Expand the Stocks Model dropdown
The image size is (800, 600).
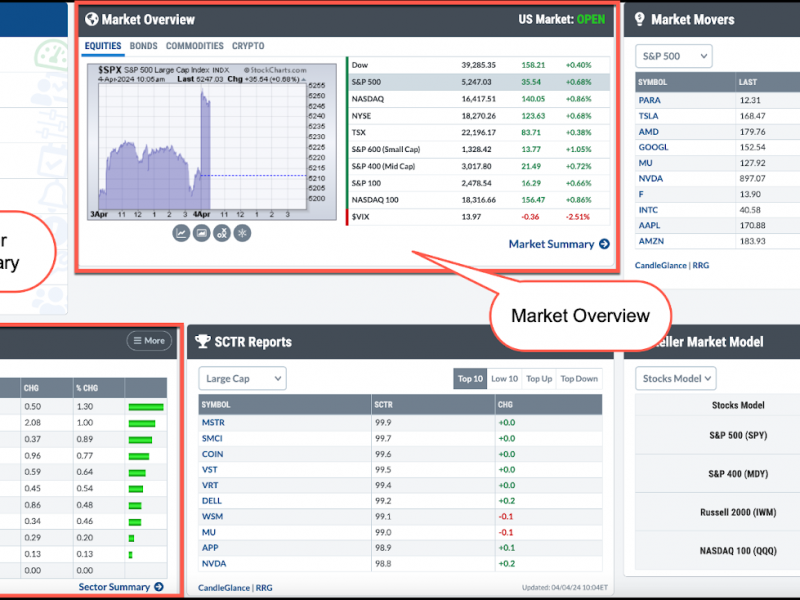pyautogui.click(x=676, y=379)
